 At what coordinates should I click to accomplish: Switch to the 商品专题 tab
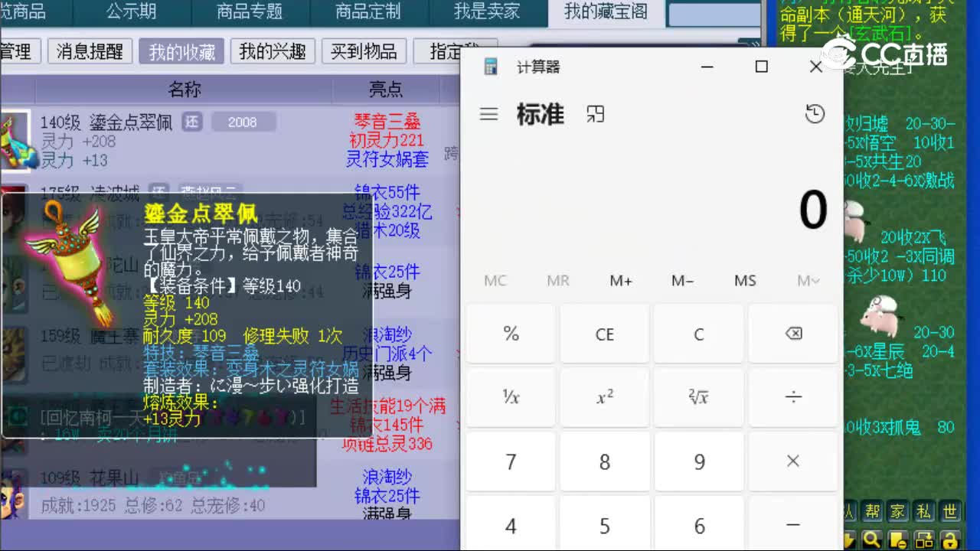point(250,11)
